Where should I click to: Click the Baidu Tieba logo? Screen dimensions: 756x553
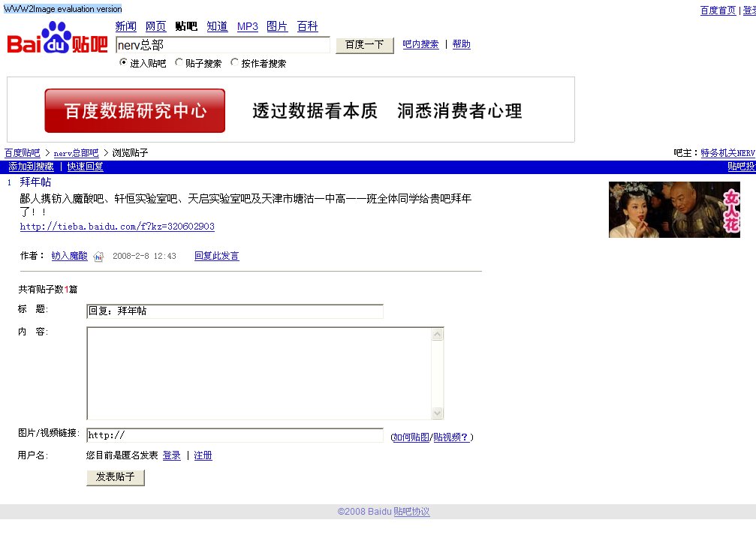pyautogui.click(x=57, y=38)
